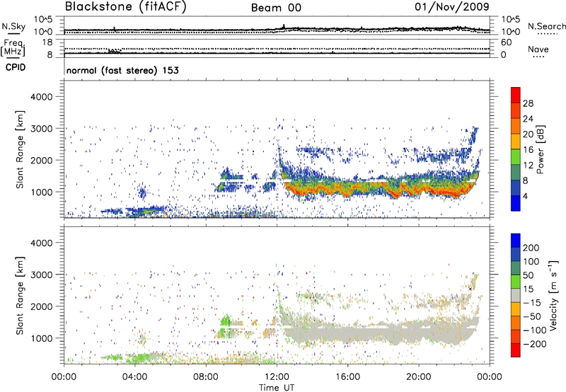Select the light green power color between 12 and 16
The width and height of the screenshot is (566, 392).
[x=516, y=157]
